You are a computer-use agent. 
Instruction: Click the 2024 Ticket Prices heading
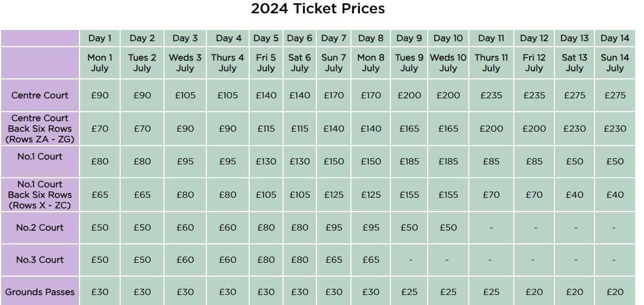[x=318, y=9]
